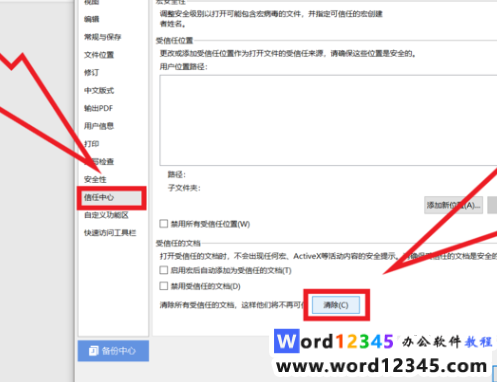Screen dimensions: 497x382
Task: Open the 备份中心 button
Action: pyautogui.click(x=113, y=351)
